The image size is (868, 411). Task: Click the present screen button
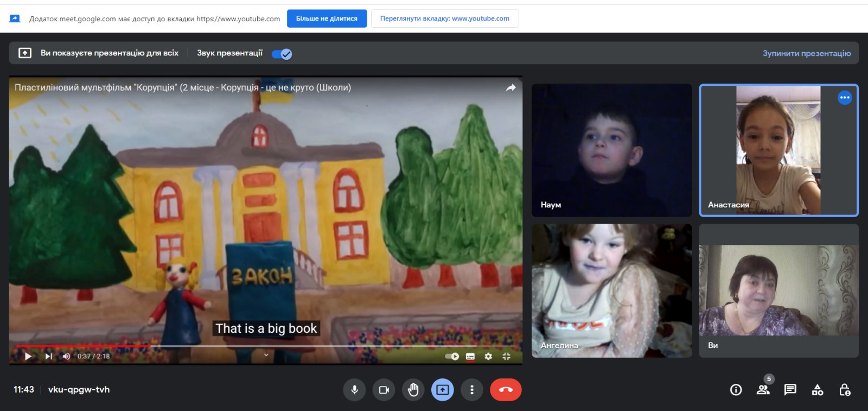coord(443,390)
